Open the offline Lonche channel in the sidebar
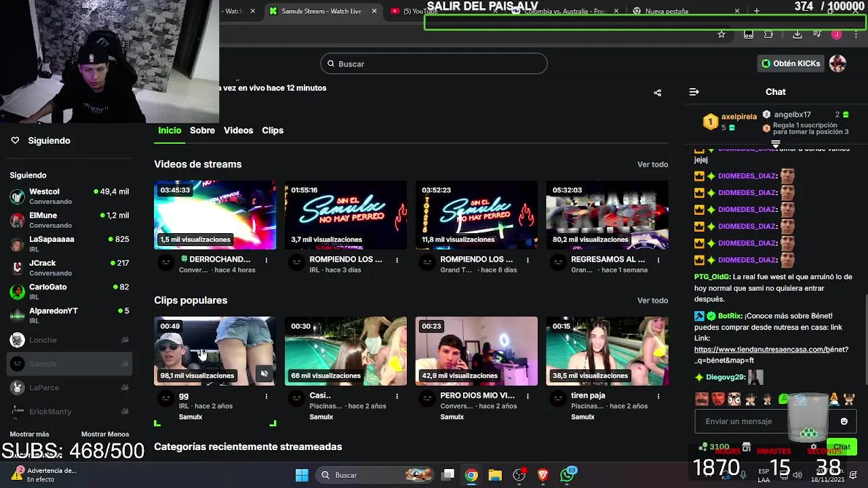This screenshot has width=868, height=488. pyautogui.click(x=69, y=340)
